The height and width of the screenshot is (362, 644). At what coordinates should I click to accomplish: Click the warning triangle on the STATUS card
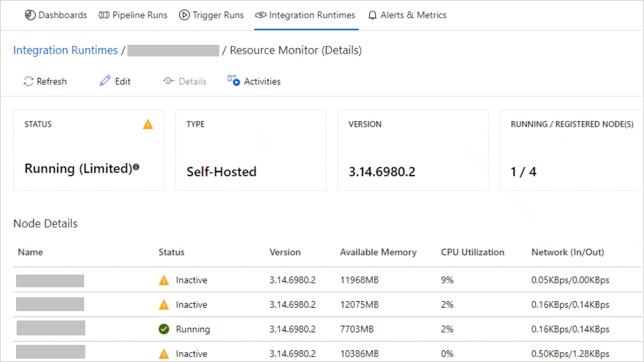(148, 124)
